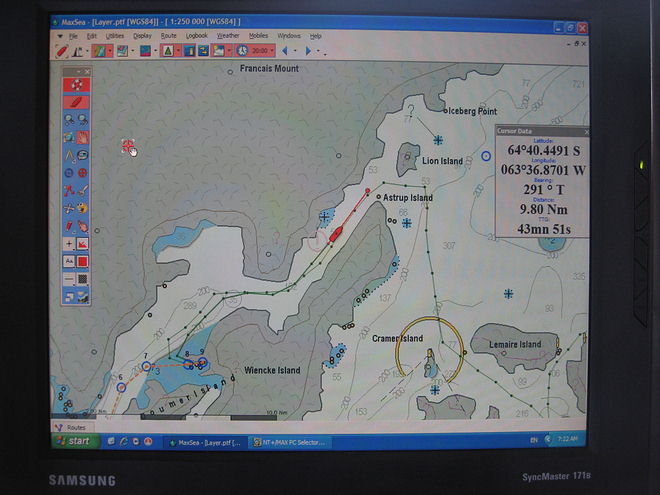Screen dimensions: 660x495
Task: Select the dotted pattern swatch in palette
Action: (83, 279)
